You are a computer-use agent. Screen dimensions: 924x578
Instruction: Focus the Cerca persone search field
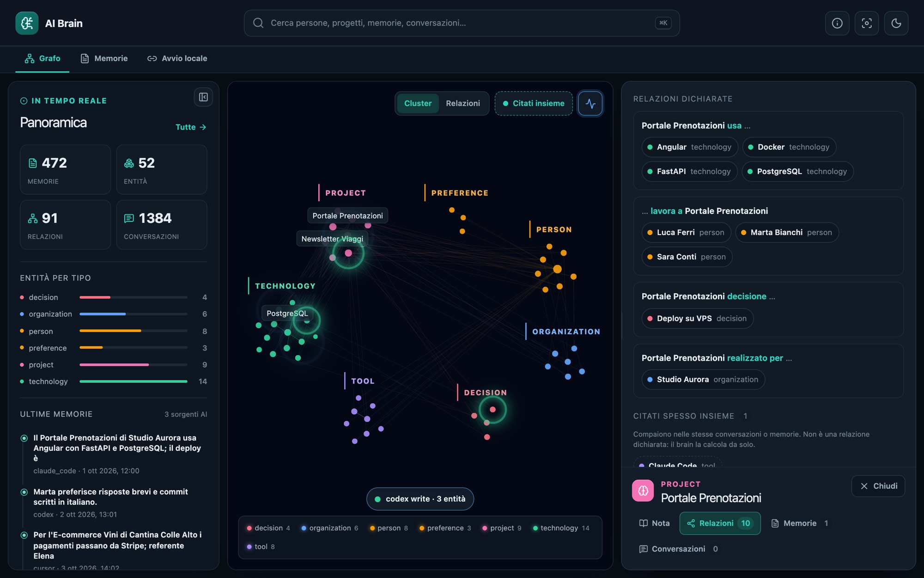(x=462, y=23)
